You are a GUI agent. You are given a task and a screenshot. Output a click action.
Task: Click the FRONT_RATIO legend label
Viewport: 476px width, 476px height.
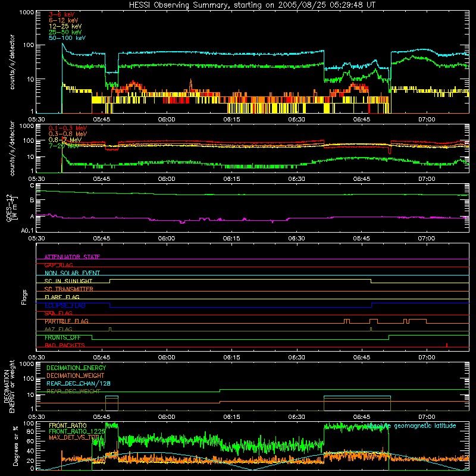tap(68, 426)
